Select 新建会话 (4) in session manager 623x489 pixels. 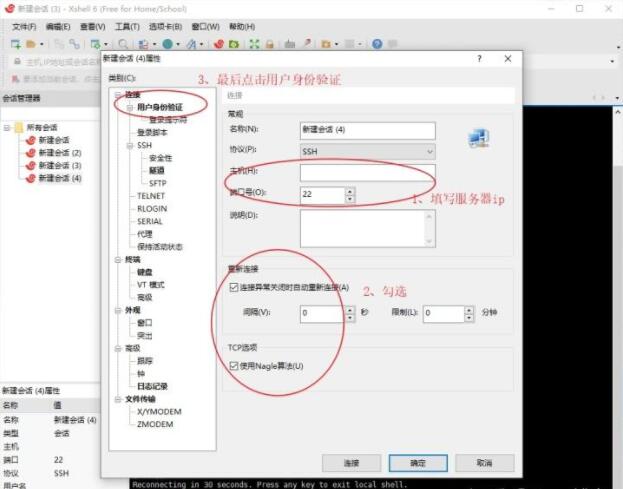[60, 178]
